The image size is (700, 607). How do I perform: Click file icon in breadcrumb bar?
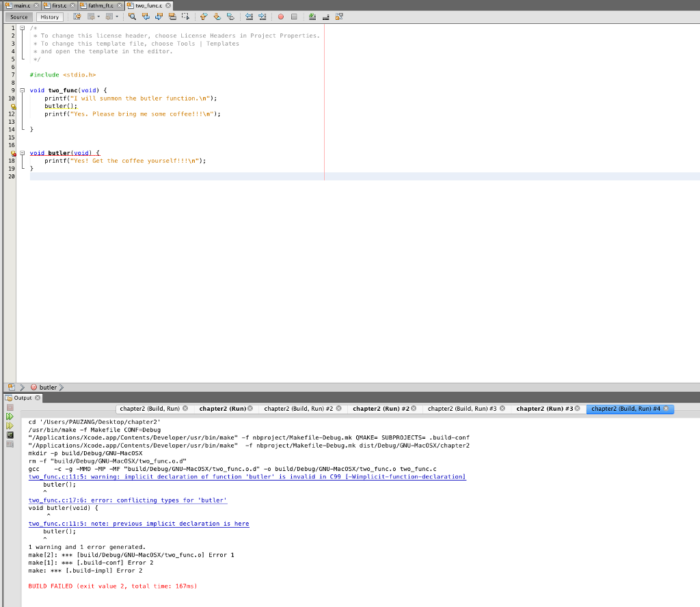(11, 387)
